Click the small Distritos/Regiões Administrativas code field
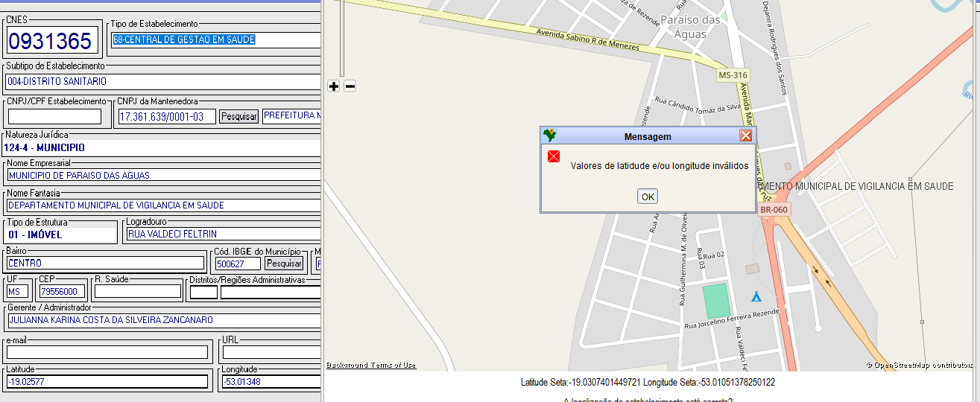 click(203, 292)
